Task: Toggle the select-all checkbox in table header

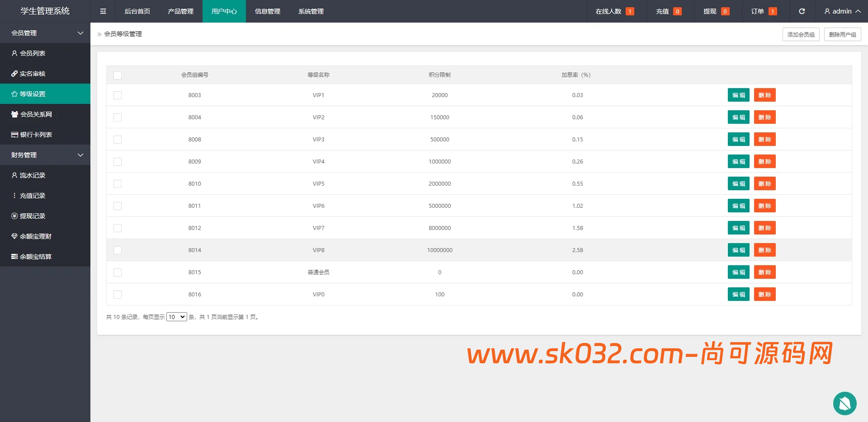Action: 118,75
